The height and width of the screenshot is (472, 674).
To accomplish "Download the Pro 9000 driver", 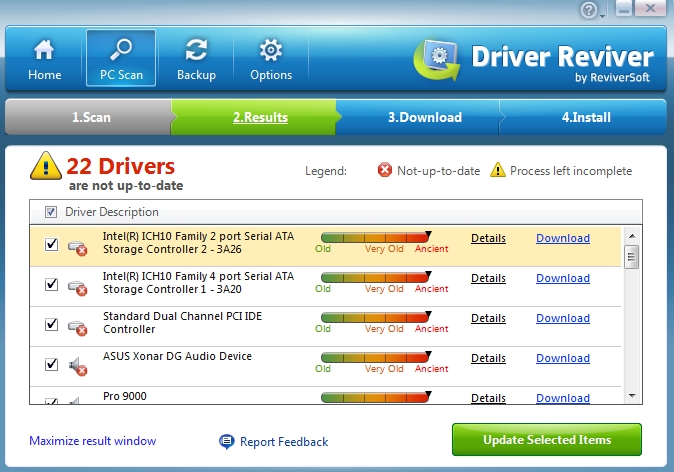I will coord(563,398).
